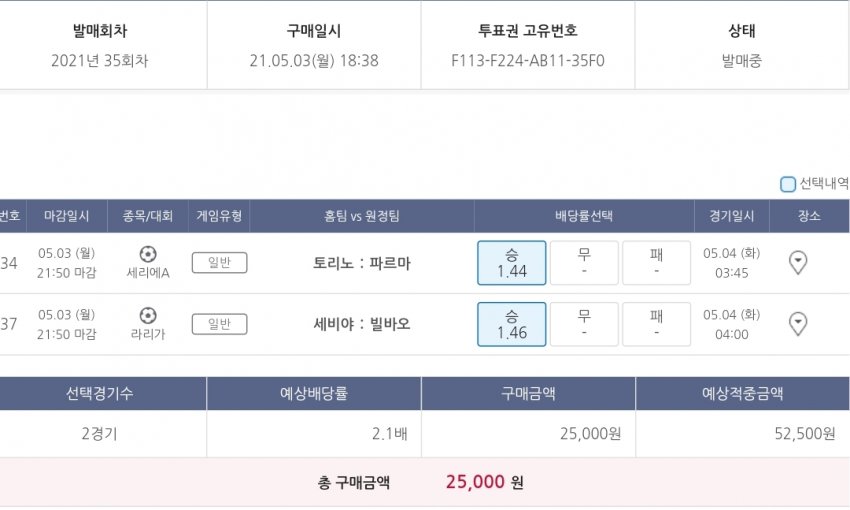Open the venue location pin for 세비야 match

click(798, 324)
